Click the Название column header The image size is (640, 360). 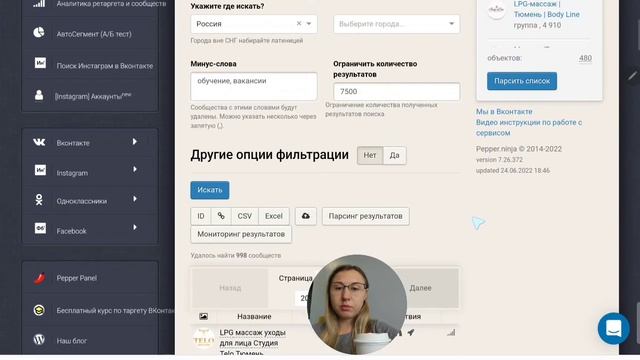[x=254, y=316]
